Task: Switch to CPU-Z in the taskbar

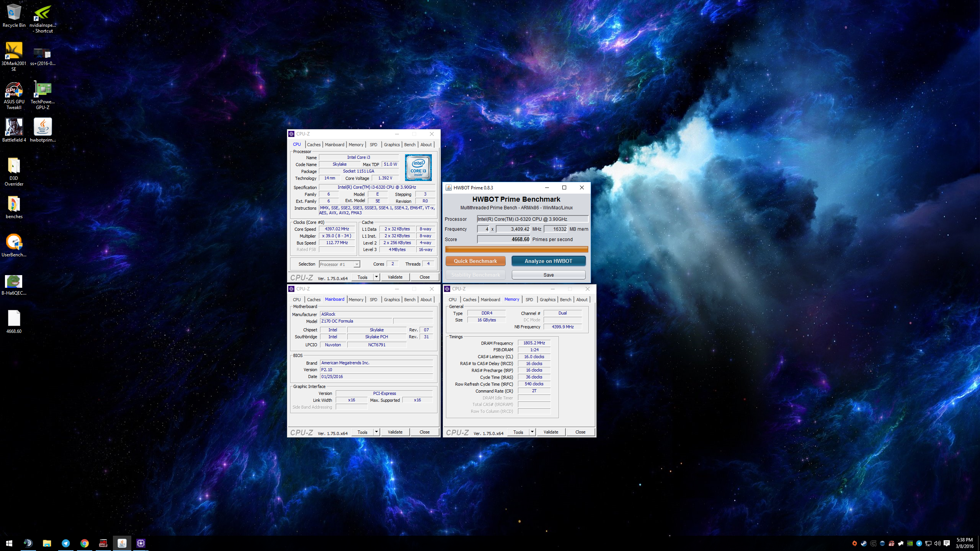Action: (140, 543)
